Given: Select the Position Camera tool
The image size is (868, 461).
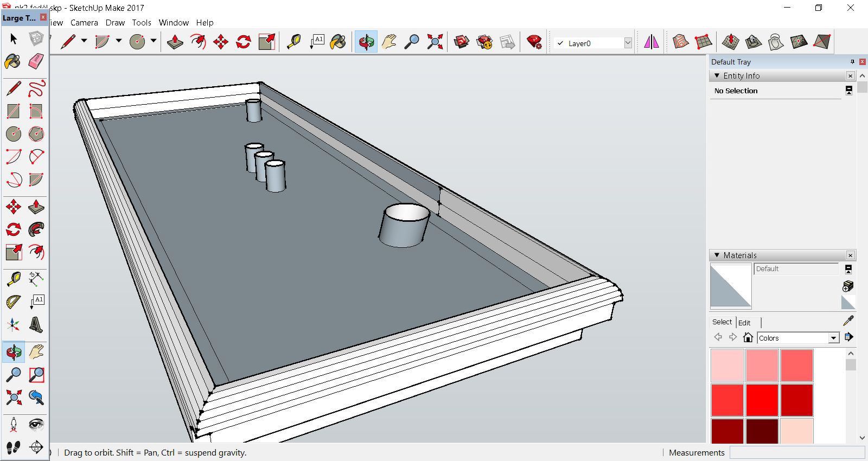Looking at the screenshot, I should [x=14, y=424].
